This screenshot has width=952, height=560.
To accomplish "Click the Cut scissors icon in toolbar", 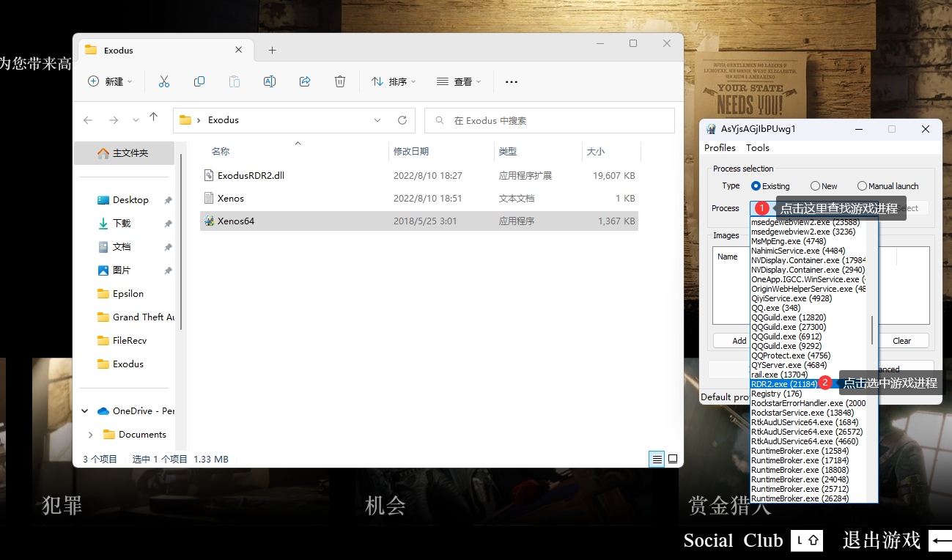I will pyautogui.click(x=164, y=81).
